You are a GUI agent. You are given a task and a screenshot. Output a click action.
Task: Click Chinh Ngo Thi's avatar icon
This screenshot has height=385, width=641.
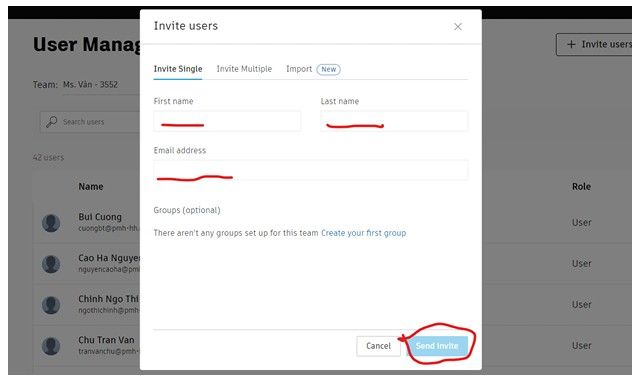coord(51,305)
